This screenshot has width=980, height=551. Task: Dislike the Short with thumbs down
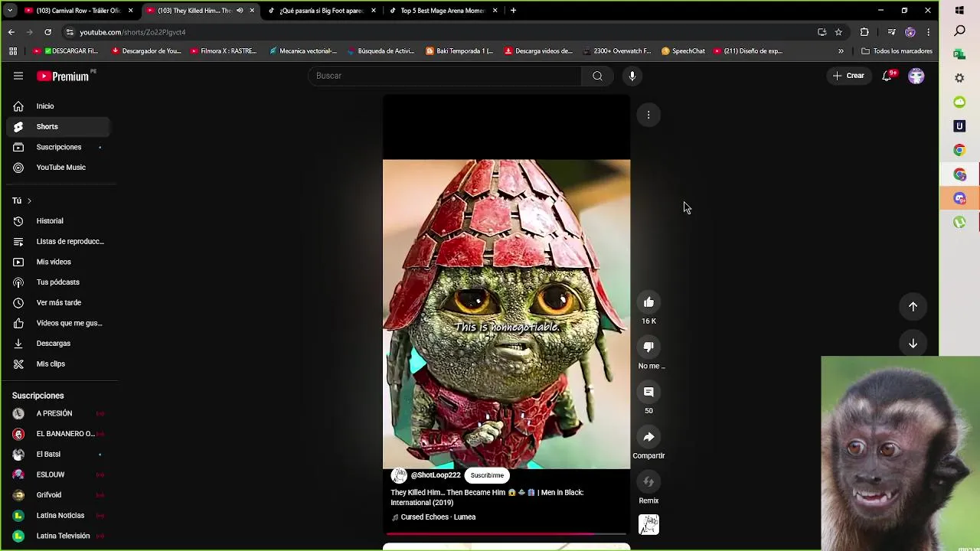(x=648, y=347)
